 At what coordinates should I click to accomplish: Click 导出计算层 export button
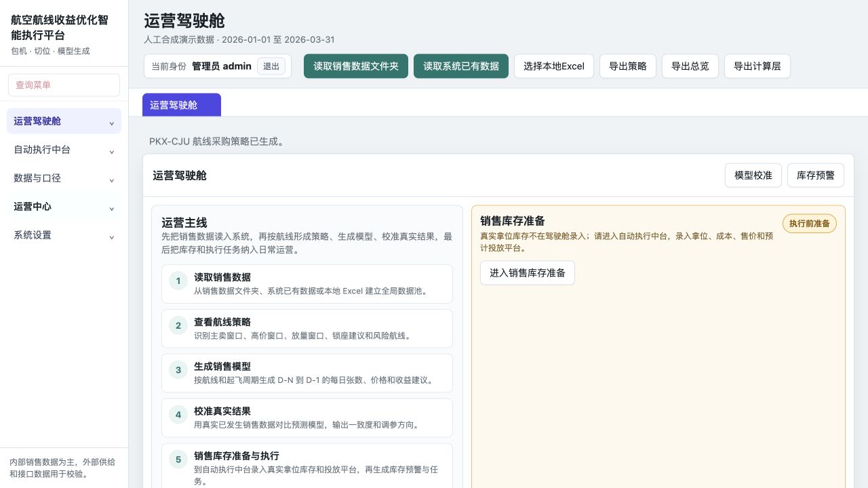(757, 66)
